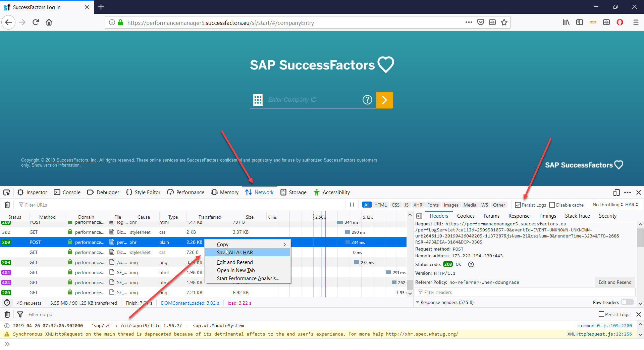Image resolution: width=644 pixels, height=350 pixels.
Task: Toggle Raw headers switch
Action: [x=627, y=302]
